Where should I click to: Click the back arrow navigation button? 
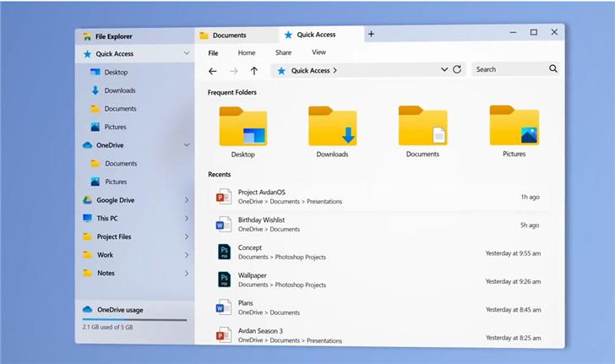click(x=213, y=71)
